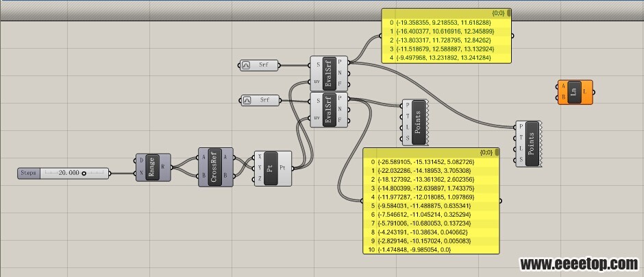The image size is (644, 277).
Task: Select the lower Srf parameter icon
Action: coord(247,100)
